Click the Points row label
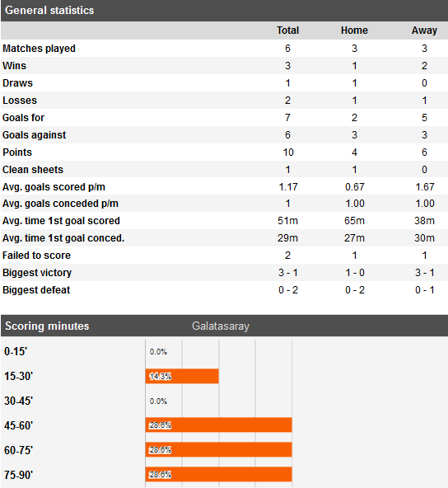Screen dimensions: 448x488 (x=17, y=152)
